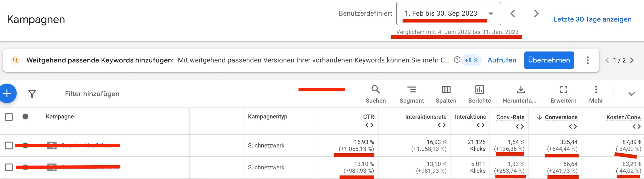Click the Kampagnen page title

[36, 20]
